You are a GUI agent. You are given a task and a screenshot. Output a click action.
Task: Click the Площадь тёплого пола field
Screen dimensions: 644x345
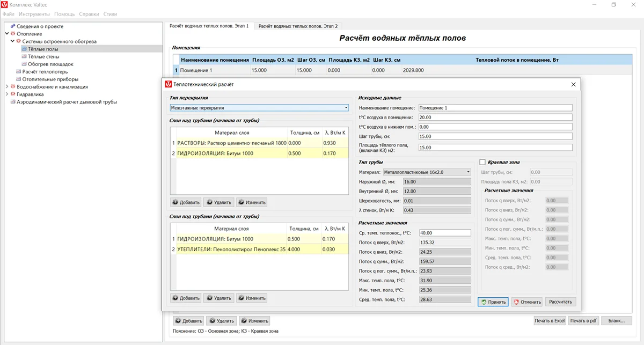pyautogui.click(x=495, y=148)
